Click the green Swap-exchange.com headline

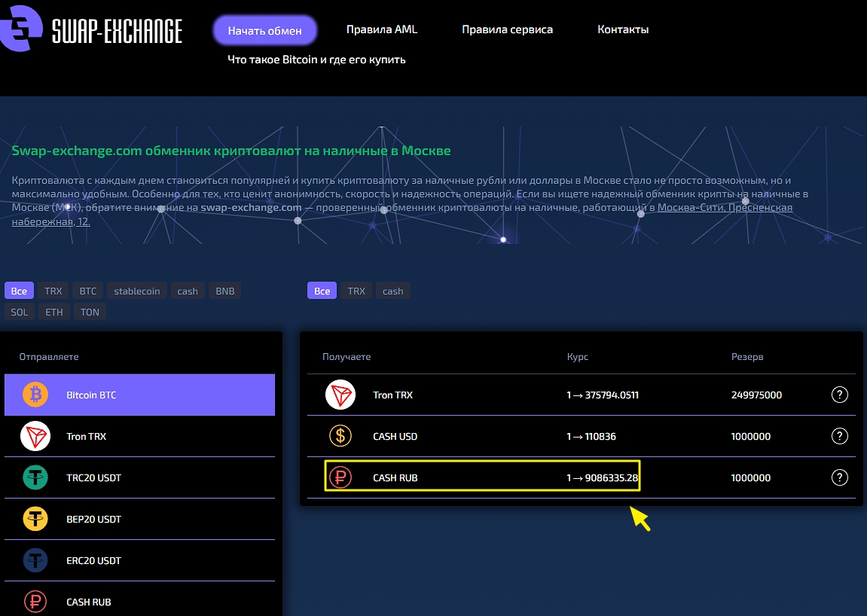(x=231, y=151)
